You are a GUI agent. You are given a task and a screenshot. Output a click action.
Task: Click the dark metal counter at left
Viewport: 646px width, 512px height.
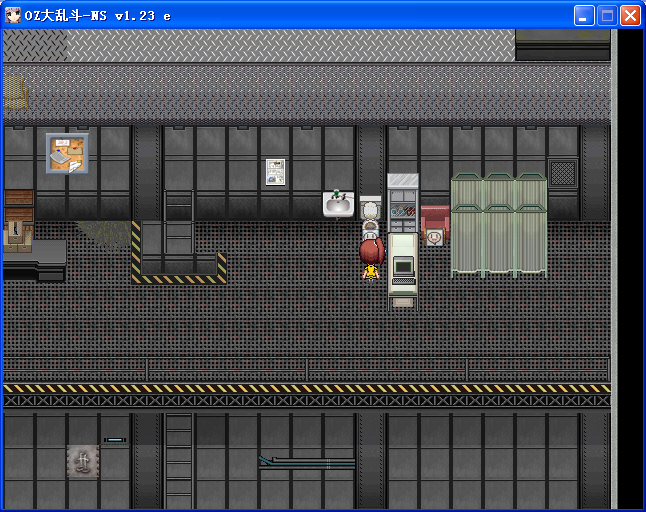(34, 261)
